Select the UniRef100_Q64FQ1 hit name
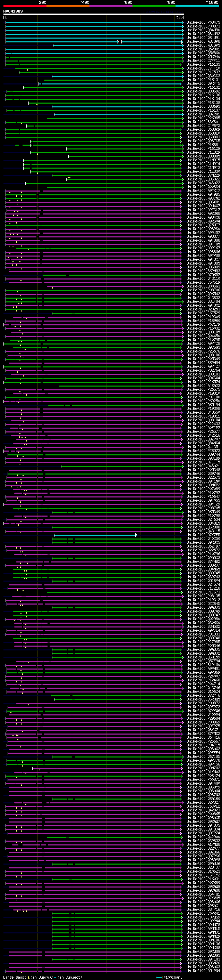 click(x=203, y=894)
